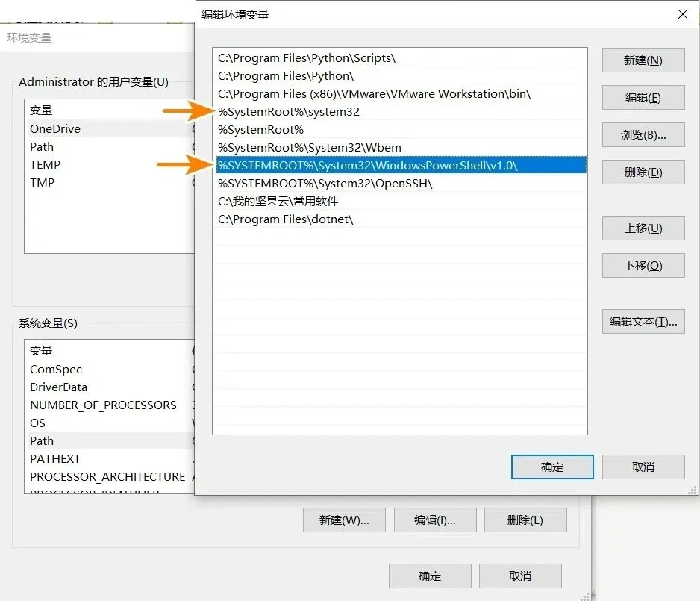The width and height of the screenshot is (700, 601).
Task: Select OS system variable
Action: (110, 423)
